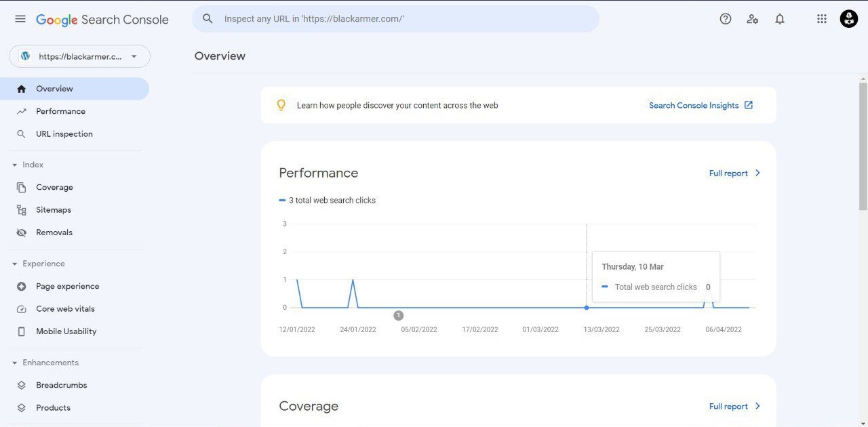Click the search magnifier icon in URL bar

coord(208,19)
